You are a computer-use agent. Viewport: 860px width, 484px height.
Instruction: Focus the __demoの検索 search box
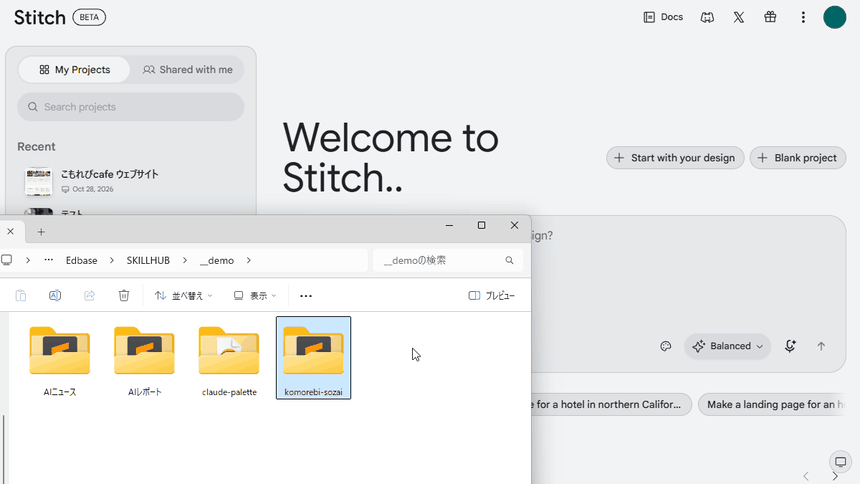[448, 260]
